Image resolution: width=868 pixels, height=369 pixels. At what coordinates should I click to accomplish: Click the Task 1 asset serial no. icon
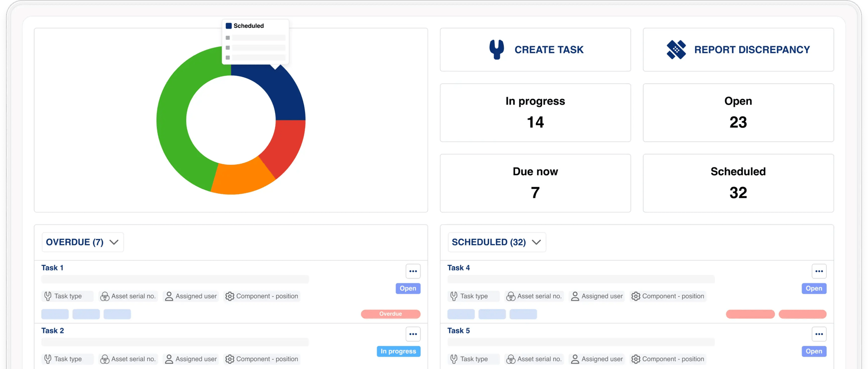(105, 296)
